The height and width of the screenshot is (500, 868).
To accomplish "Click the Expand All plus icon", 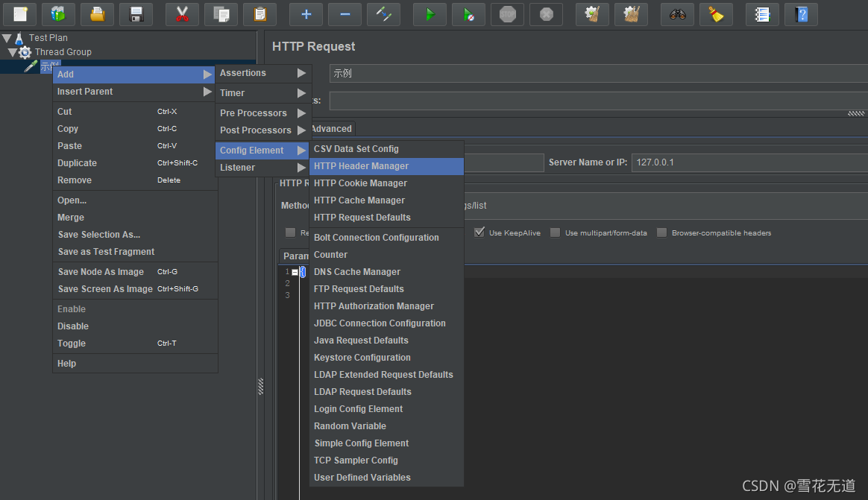I will click(x=306, y=14).
